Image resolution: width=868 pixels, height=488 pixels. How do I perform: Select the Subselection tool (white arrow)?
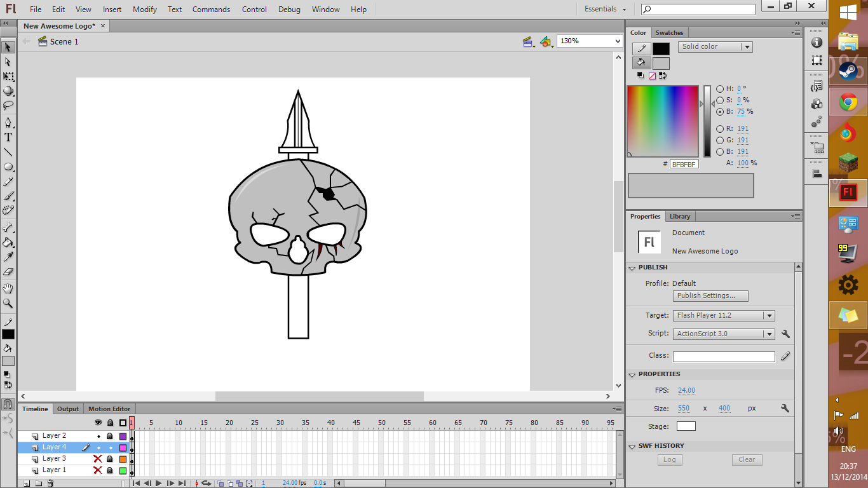coord(8,62)
